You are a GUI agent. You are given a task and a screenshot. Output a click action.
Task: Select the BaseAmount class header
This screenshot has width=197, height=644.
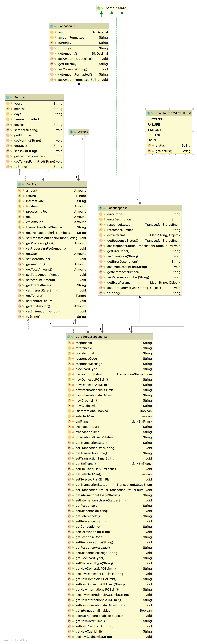click(x=79, y=26)
